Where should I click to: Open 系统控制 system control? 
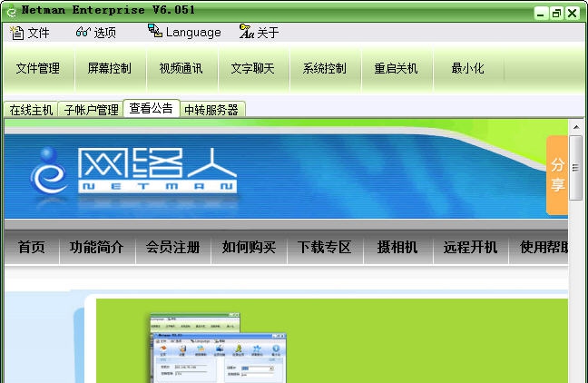click(324, 69)
